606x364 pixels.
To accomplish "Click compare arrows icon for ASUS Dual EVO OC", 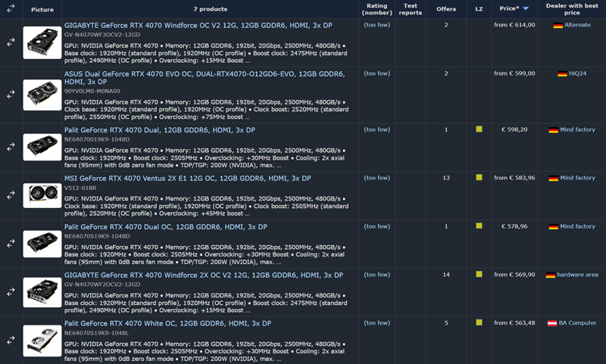I will pos(11,95).
